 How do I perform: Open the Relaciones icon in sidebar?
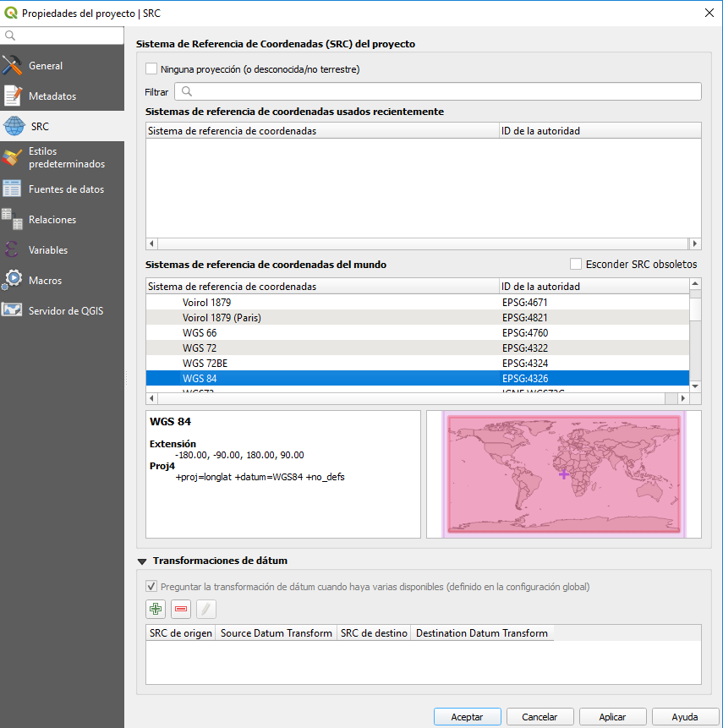pos(12,220)
